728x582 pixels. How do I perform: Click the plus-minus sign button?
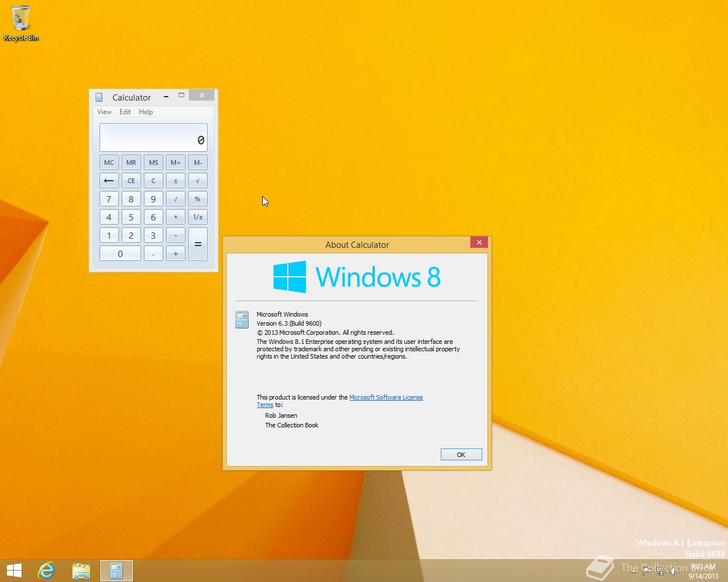click(x=176, y=181)
